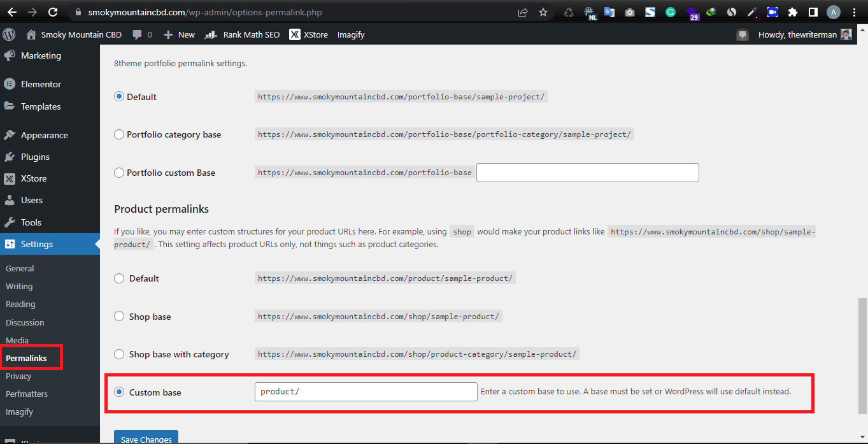Select Shop base product permalink
Screen dimensions: 868x444
pos(119,317)
